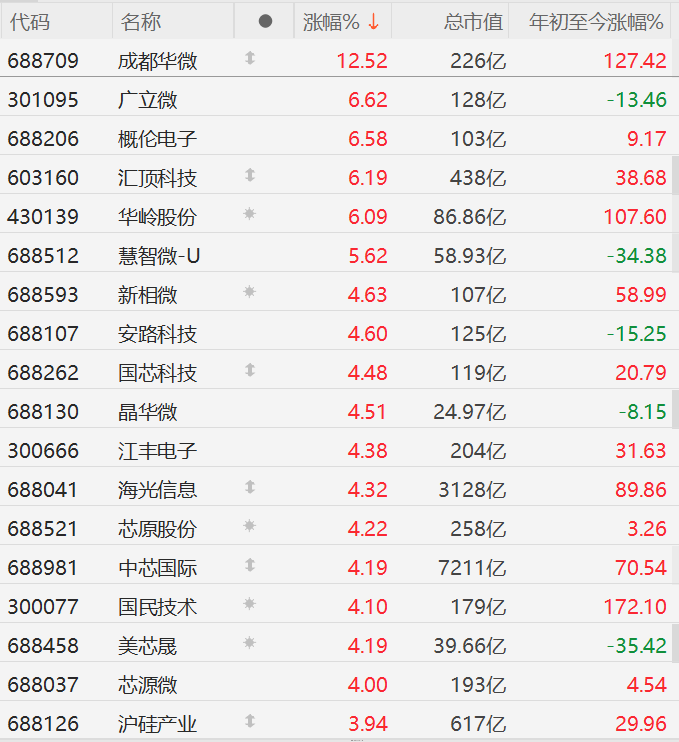Click the star-burst icon beside 新相微

(250, 293)
